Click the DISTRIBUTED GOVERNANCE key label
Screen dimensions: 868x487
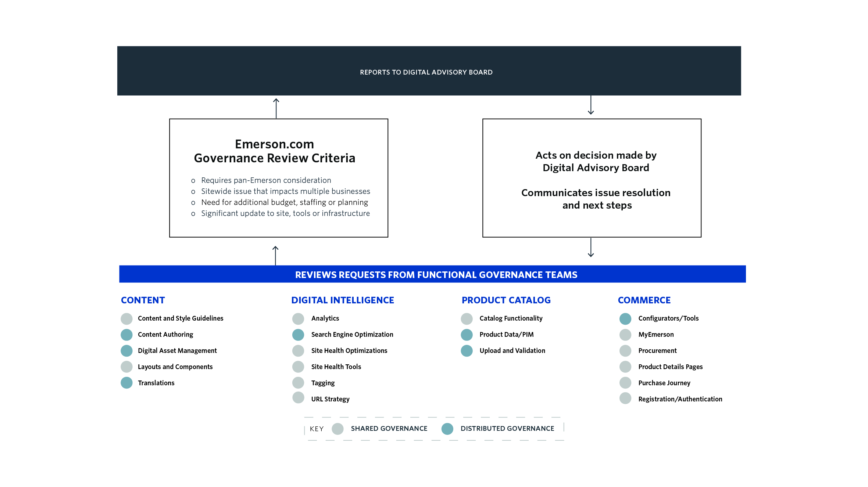(507, 429)
